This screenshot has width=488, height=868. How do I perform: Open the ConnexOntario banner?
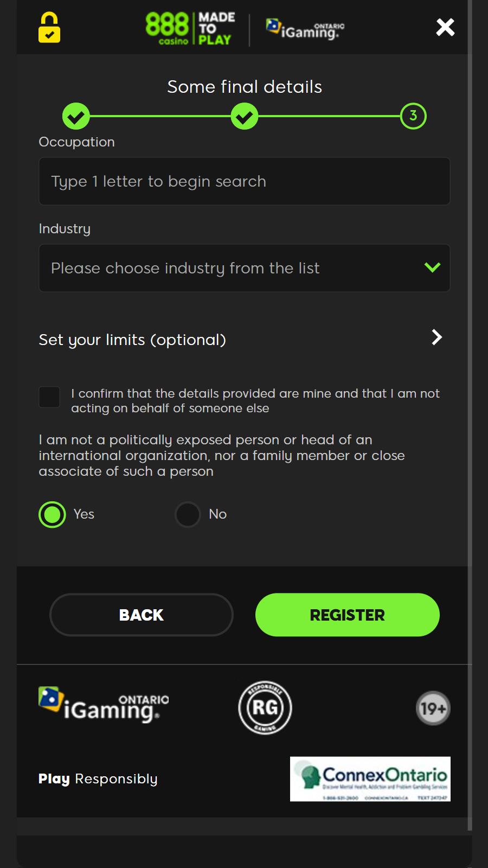pyautogui.click(x=370, y=779)
